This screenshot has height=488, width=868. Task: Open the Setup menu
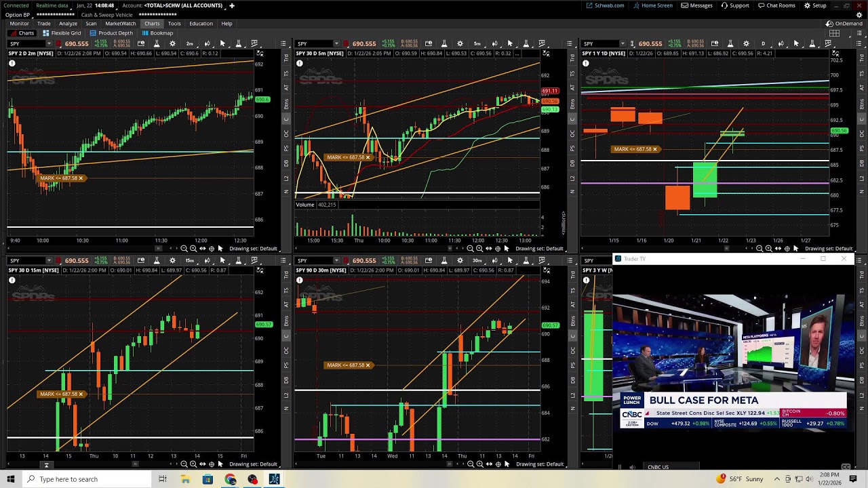(x=815, y=5)
